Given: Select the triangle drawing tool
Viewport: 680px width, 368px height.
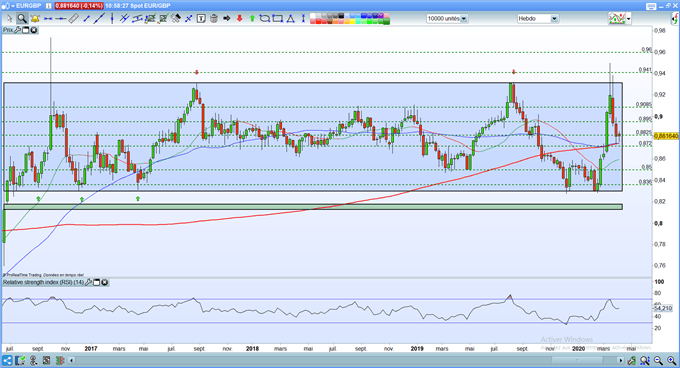Looking at the screenshot, I should (x=291, y=19).
